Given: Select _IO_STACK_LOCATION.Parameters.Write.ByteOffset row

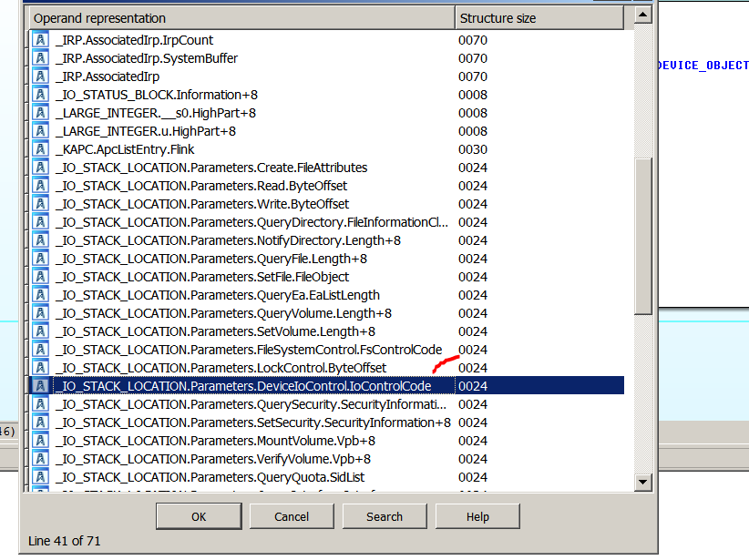Looking at the screenshot, I should tap(201, 204).
